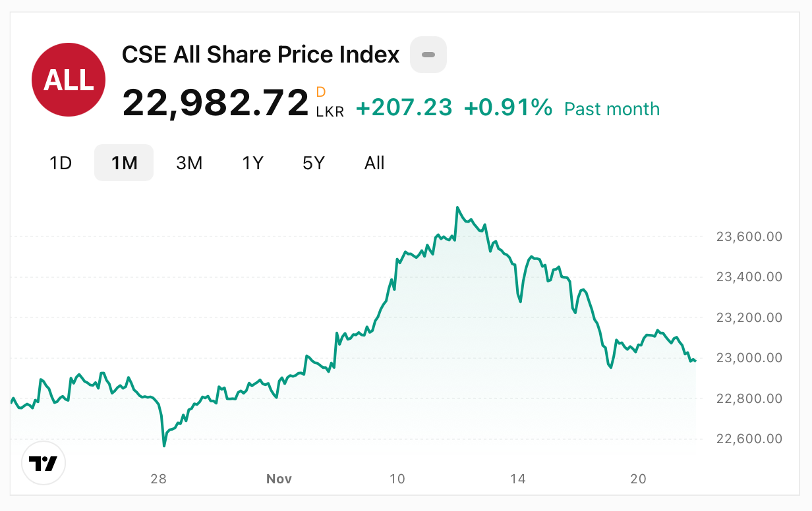The image size is (812, 511).
Task: Click the LKR currency label
Action: tap(330, 112)
